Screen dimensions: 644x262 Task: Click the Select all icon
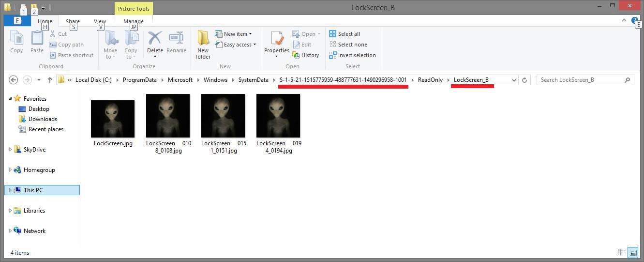pos(333,34)
